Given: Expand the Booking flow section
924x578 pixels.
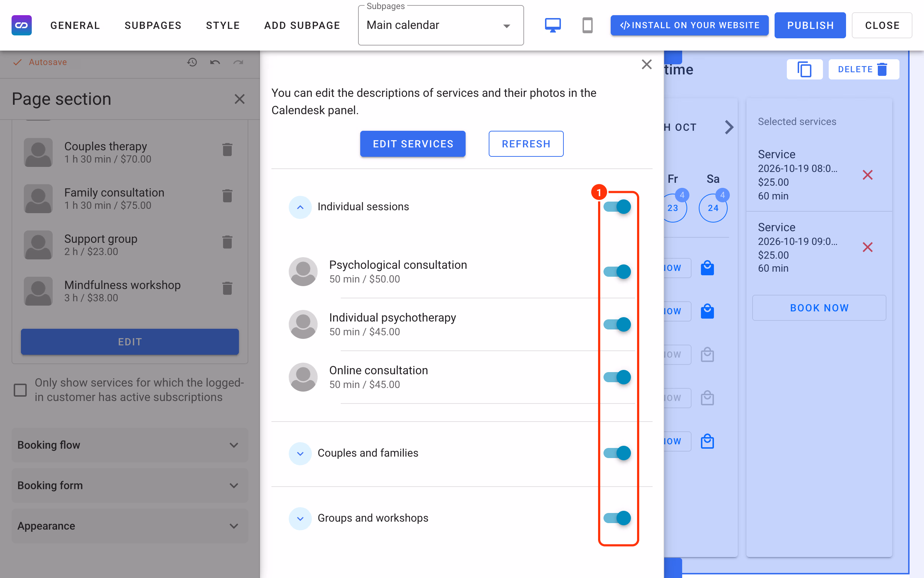Looking at the screenshot, I should pos(130,445).
